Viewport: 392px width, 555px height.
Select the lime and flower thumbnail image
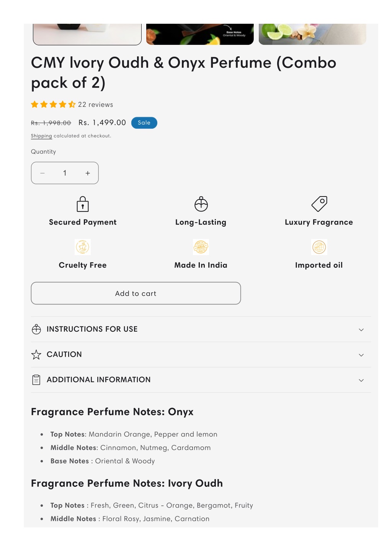click(312, 34)
